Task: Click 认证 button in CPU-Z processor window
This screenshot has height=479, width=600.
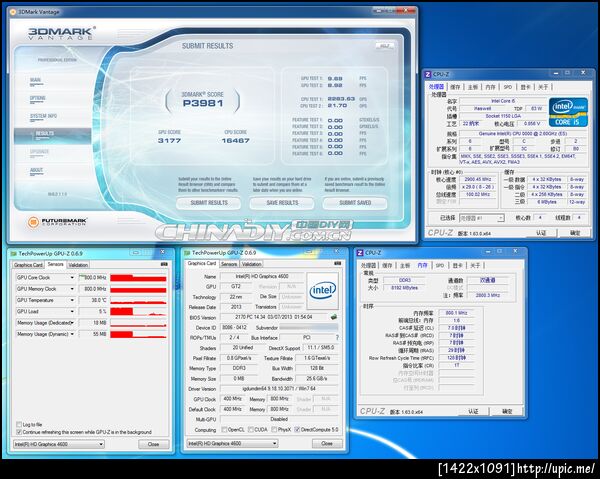Action: tap(540, 233)
